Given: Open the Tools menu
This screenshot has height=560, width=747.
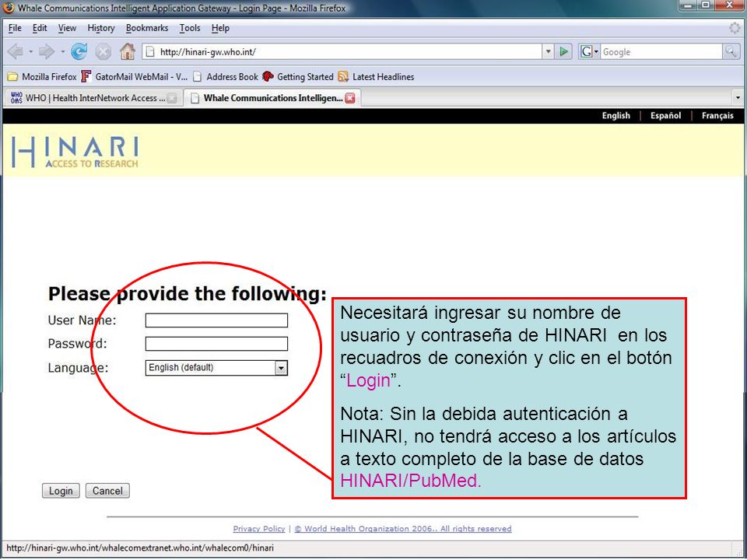Looking at the screenshot, I should point(190,28).
